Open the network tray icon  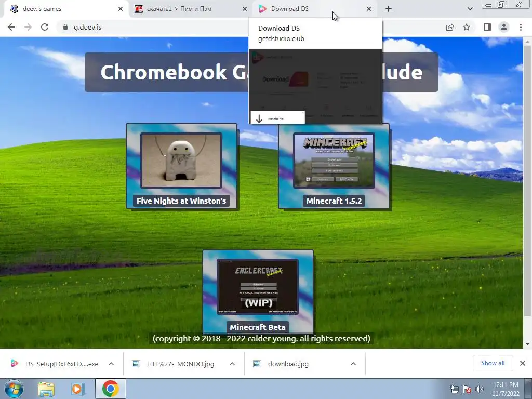click(x=454, y=389)
